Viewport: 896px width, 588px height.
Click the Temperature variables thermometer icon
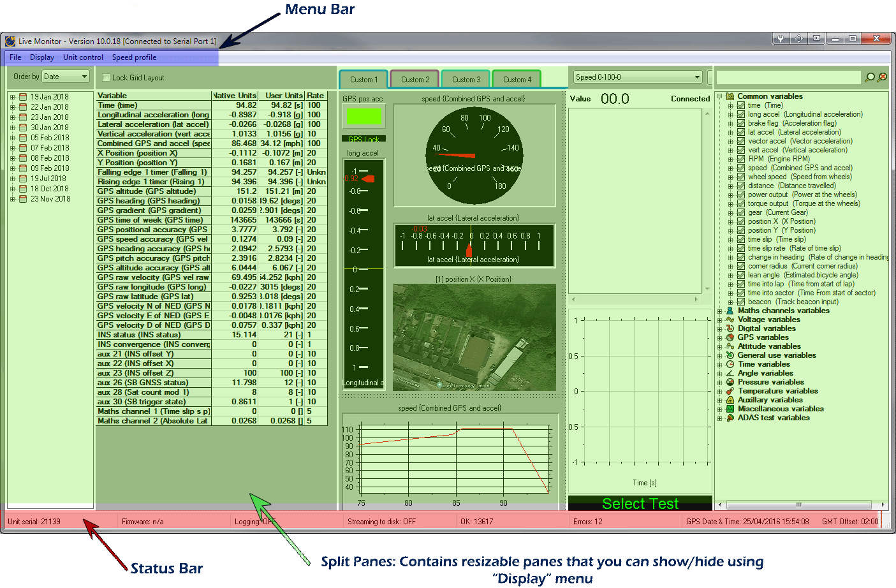tap(730, 391)
